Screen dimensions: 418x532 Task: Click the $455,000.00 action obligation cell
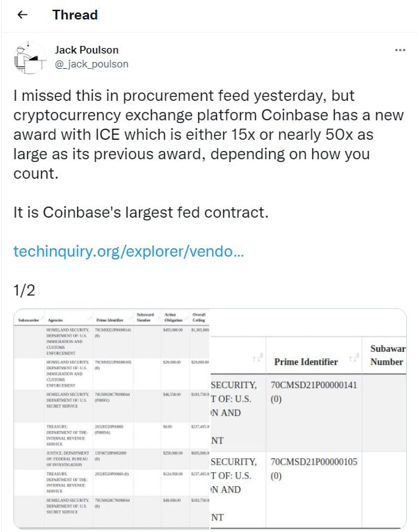[173, 330]
